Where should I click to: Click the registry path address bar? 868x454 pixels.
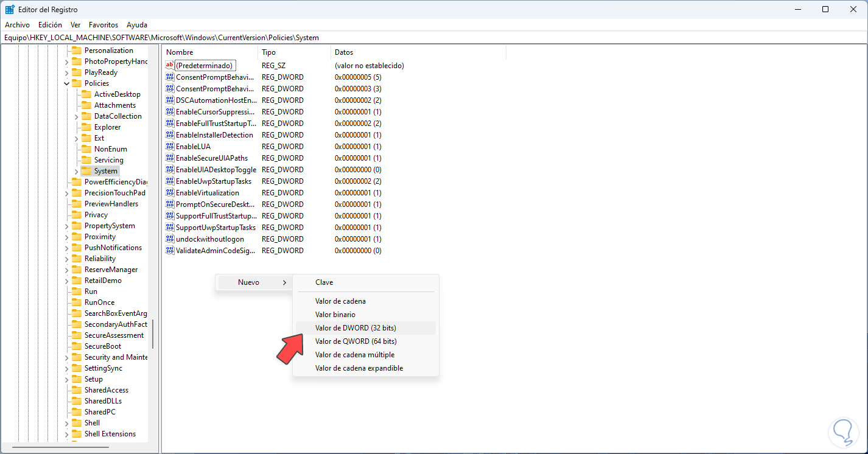tap(433, 37)
